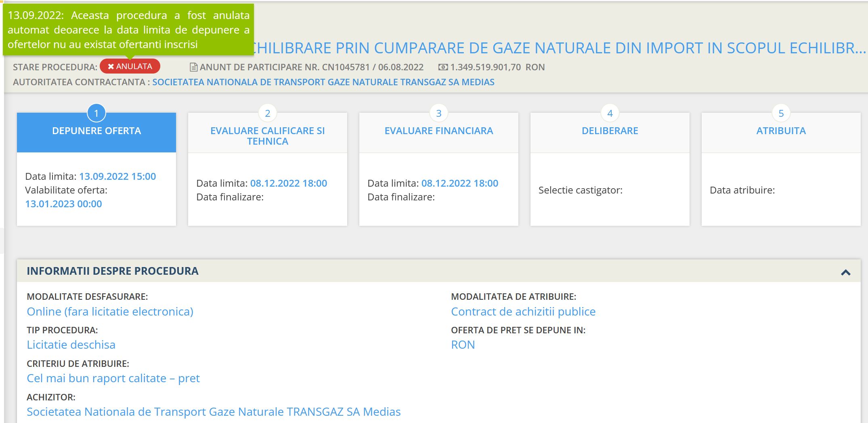
Task: Click step number 2 circle
Action: coord(268,114)
